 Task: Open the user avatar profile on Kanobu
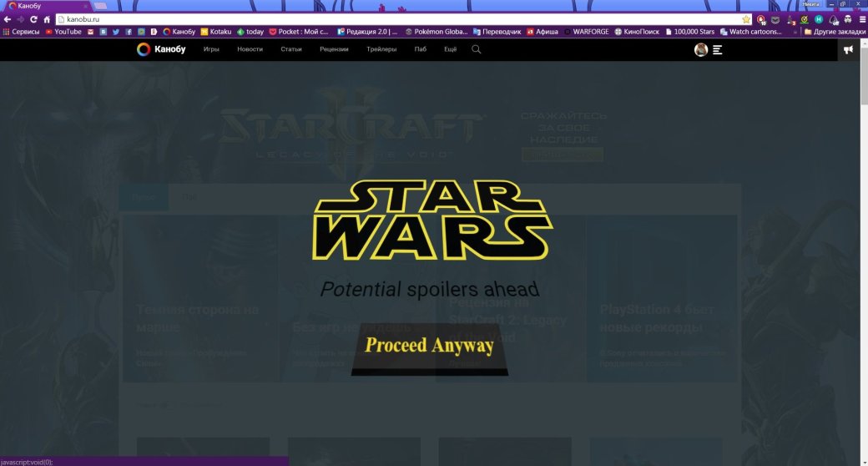(x=701, y=50)
